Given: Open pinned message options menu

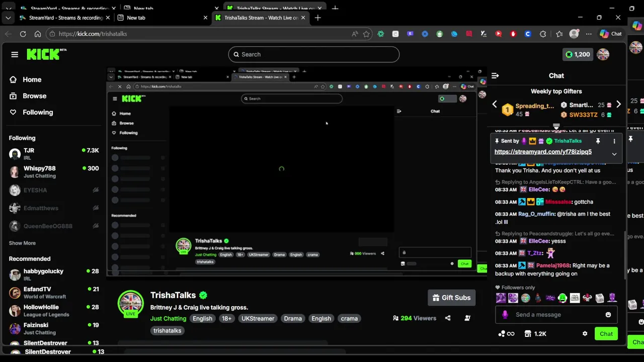Looking at the screenshot, I should [x=614, y=141].
